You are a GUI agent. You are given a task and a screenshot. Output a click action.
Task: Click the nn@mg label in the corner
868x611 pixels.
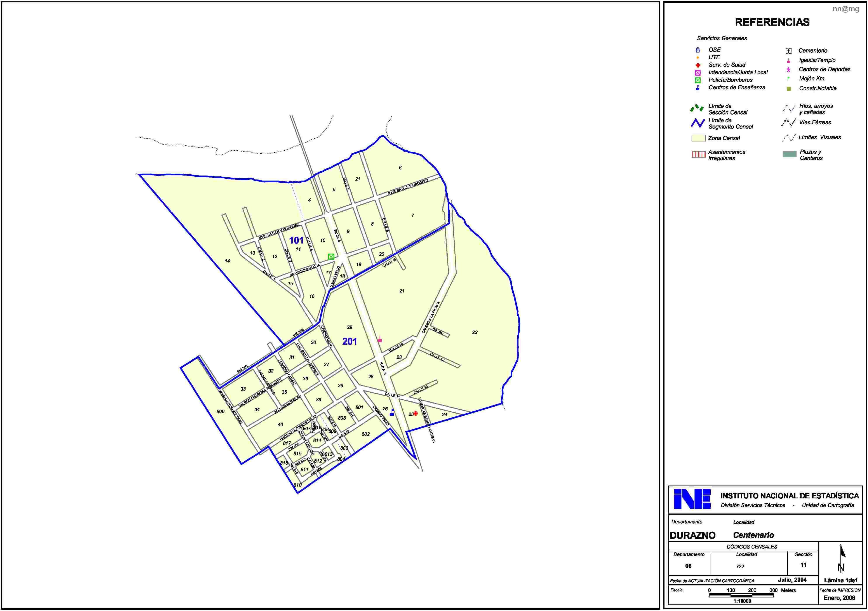pos(846,9)
